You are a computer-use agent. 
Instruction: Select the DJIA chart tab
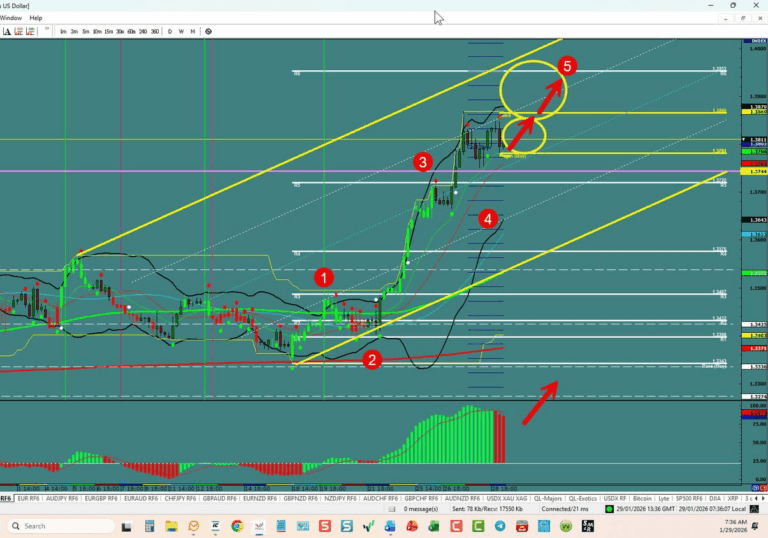715,498
